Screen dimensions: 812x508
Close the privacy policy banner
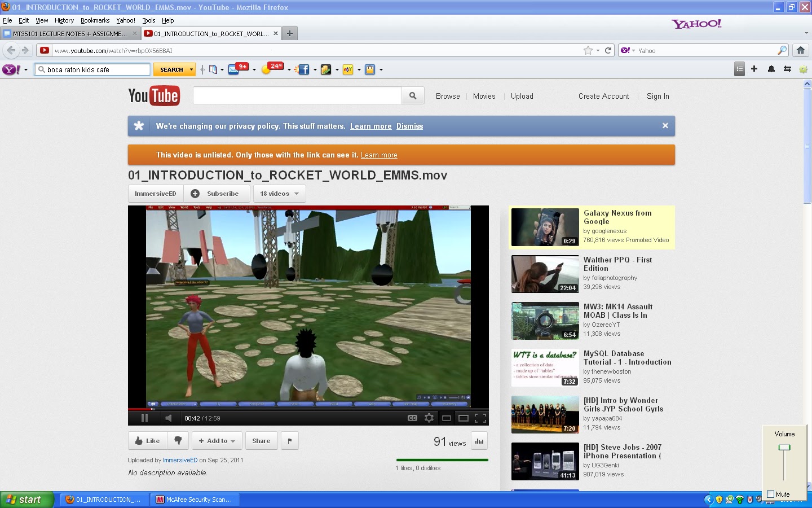[665, 126]
